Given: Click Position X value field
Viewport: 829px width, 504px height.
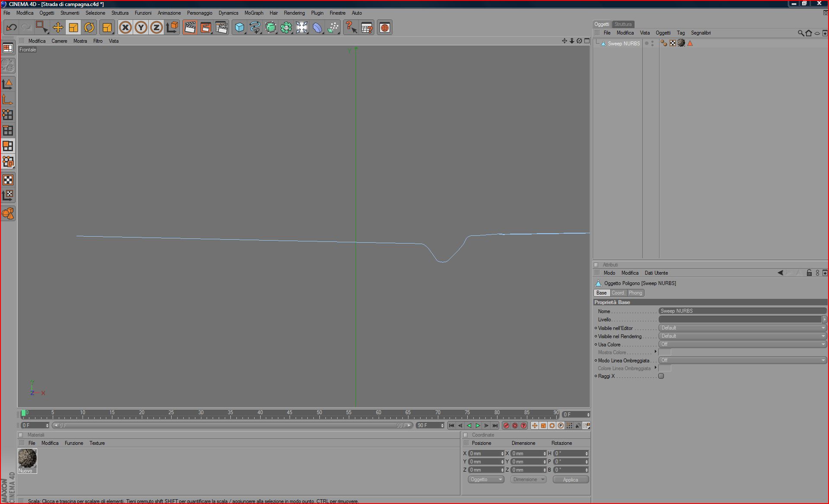Looking at the screenshot, I should [486, 453].
